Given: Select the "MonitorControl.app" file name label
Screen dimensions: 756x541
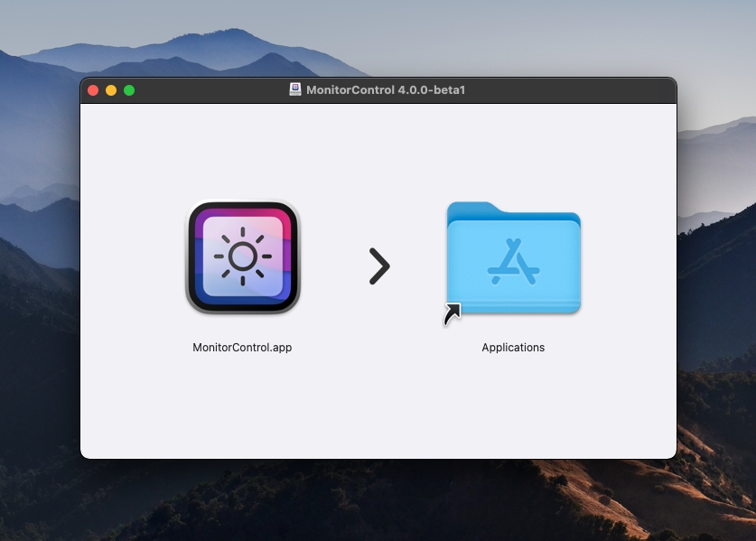Looking at the screenshot, I should 242,348.
